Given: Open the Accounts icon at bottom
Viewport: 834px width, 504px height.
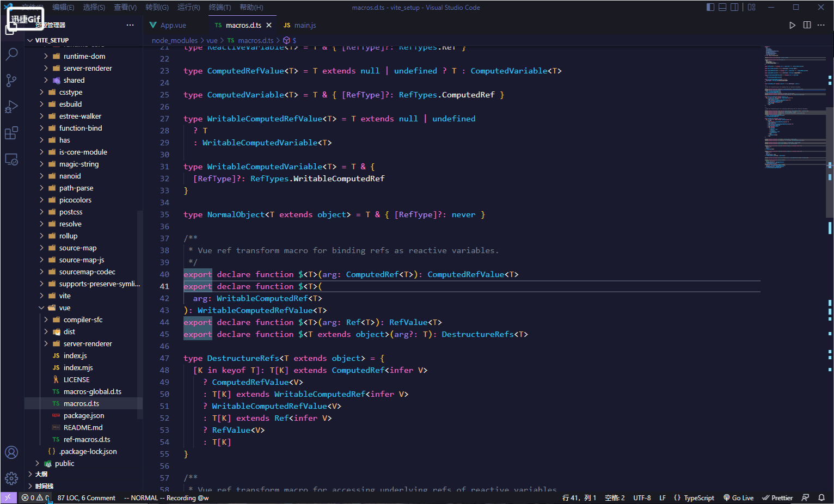Looking at the screenshot, I should pyautogui.click(x=11, y=452).
